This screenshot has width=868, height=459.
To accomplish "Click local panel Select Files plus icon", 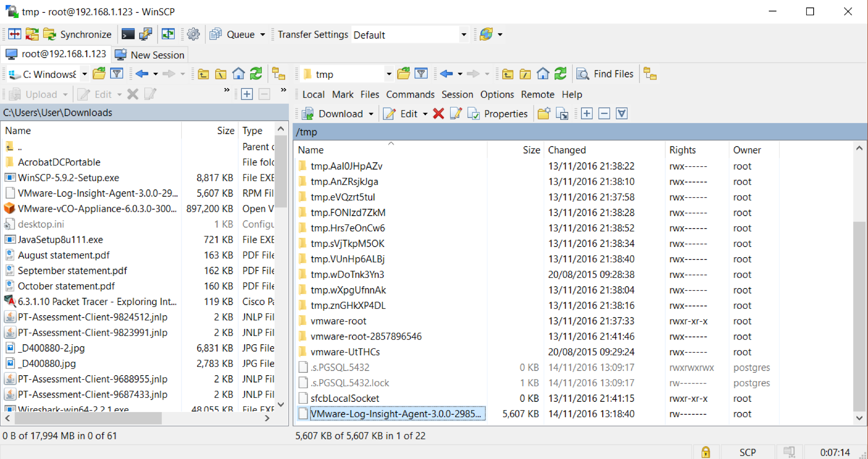I will [x=247, y=94].
